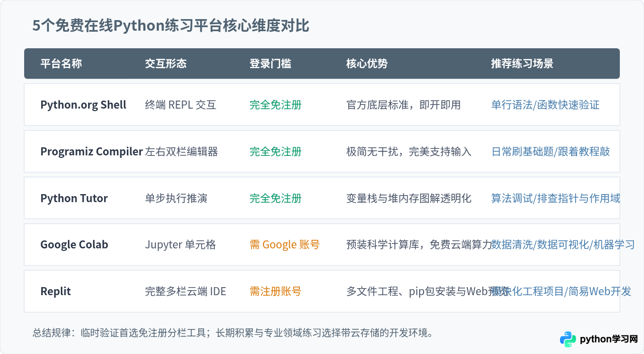The image size is (644, 354).
Task: Click the 'Python Tutor' platform name
Action: point(74,198)
